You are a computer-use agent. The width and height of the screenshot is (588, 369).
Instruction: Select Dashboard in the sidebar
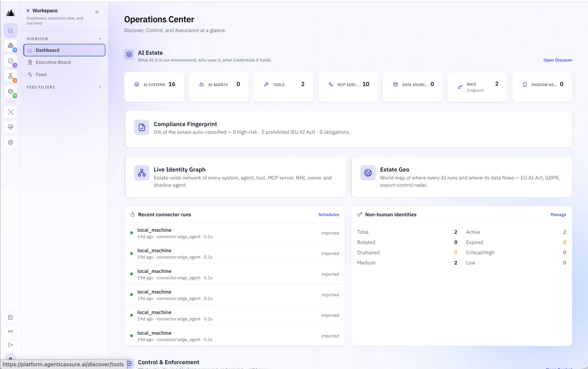tap(64, 50)
